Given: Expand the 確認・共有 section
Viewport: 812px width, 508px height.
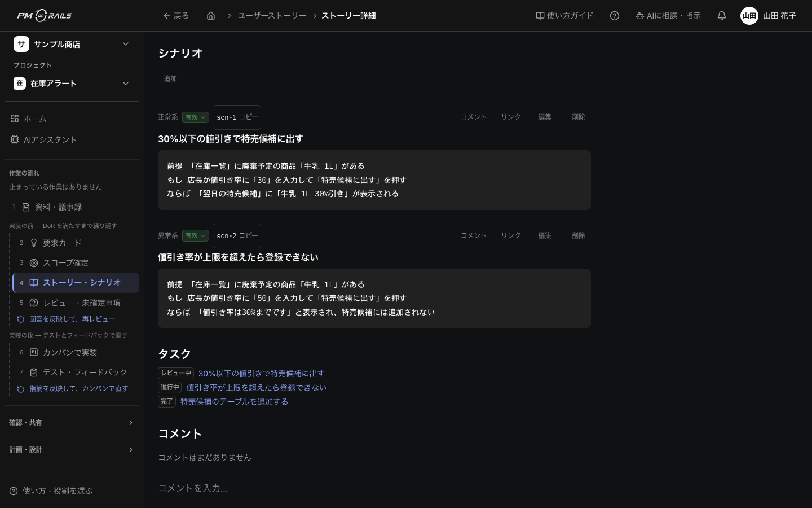Looking at the screenshot, I should pos(72,423).
